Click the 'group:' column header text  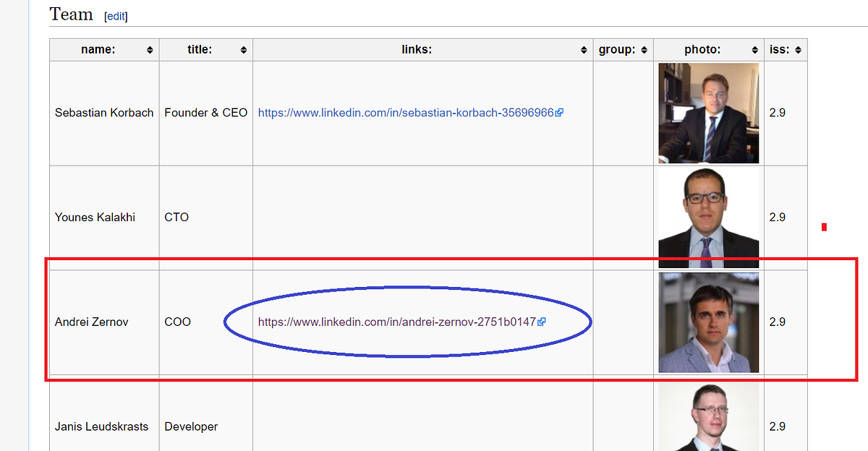(x=617, y=50)
